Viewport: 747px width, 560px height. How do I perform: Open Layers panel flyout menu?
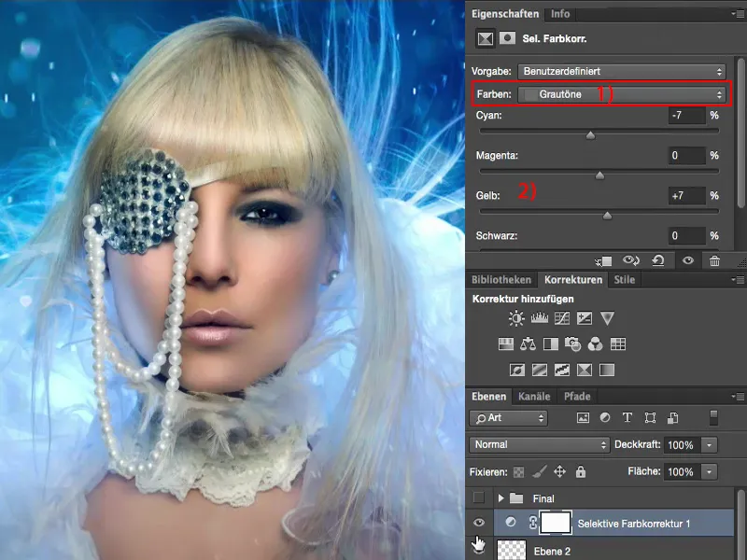738,396
